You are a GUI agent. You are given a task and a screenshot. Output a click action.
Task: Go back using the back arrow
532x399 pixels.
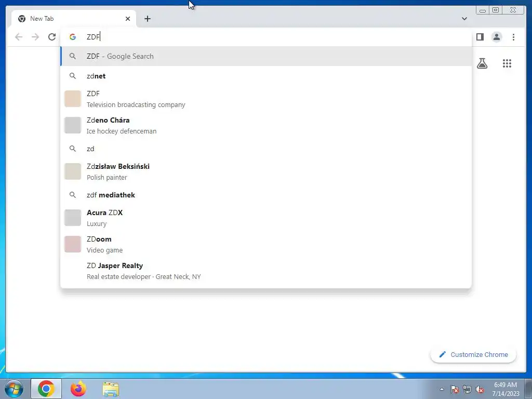19,37
